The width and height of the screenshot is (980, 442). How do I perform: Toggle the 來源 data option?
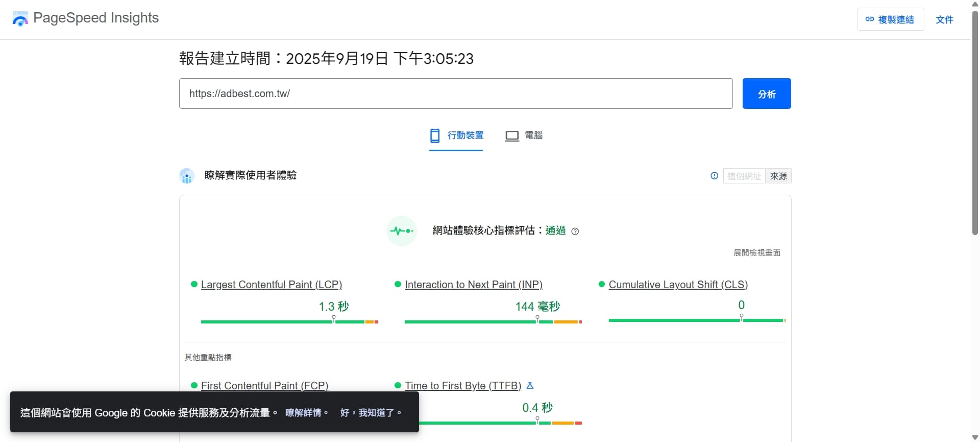pos(778,176)
